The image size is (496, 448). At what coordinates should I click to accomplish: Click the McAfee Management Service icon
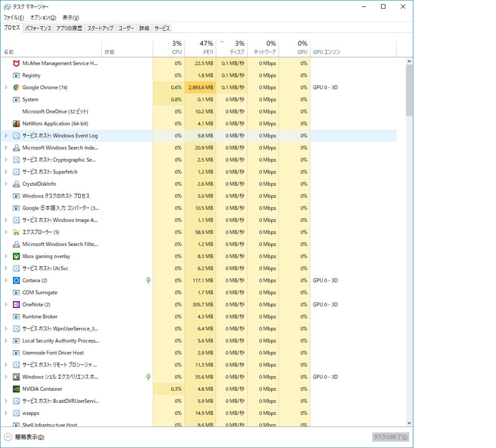tap(16, 63)
